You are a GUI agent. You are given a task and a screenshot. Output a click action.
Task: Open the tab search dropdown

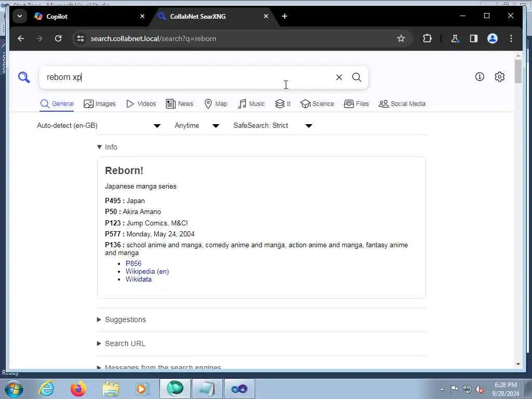[x=20, y=16]
